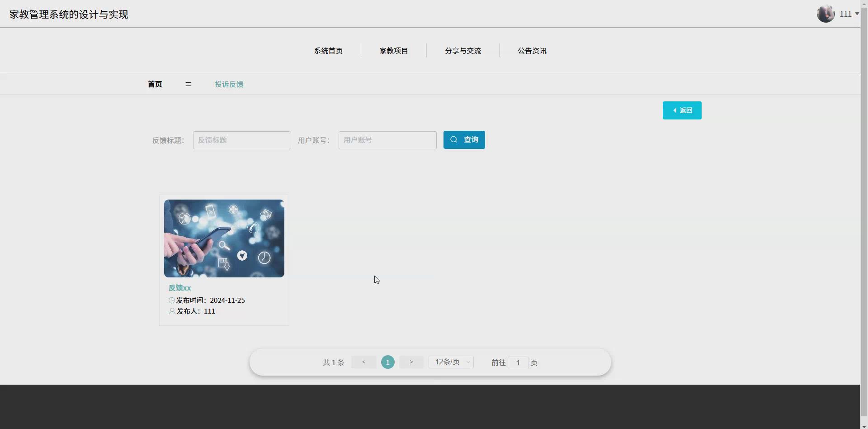Click the 投诉反馈 breadcrumb link

(x=229, y=84)
